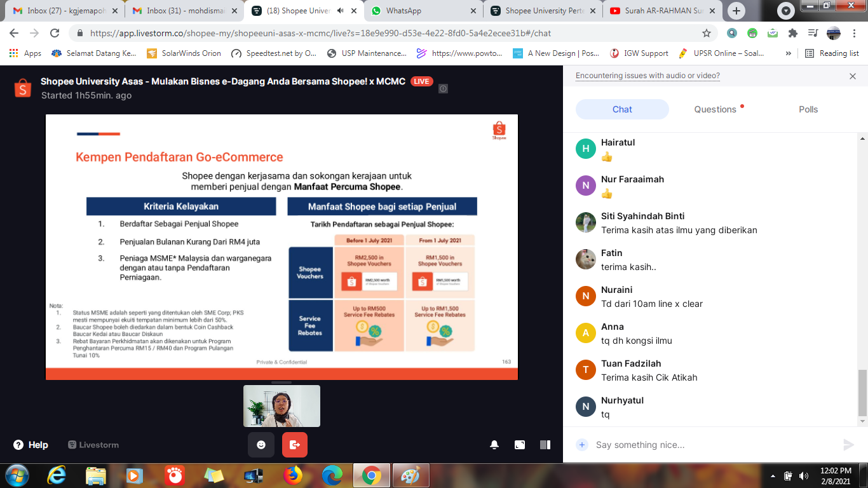Open Paint from the taskbar

click(411, 475)
